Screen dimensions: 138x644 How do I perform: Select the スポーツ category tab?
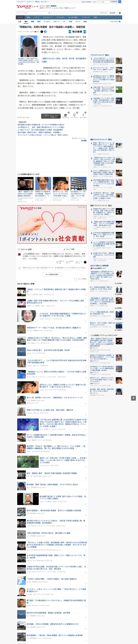56,21
